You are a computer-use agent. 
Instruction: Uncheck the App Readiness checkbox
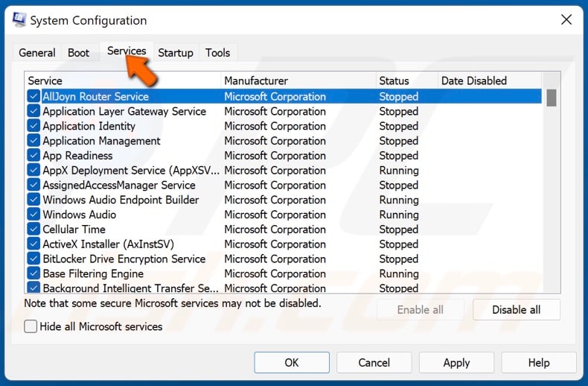(33, 156)
